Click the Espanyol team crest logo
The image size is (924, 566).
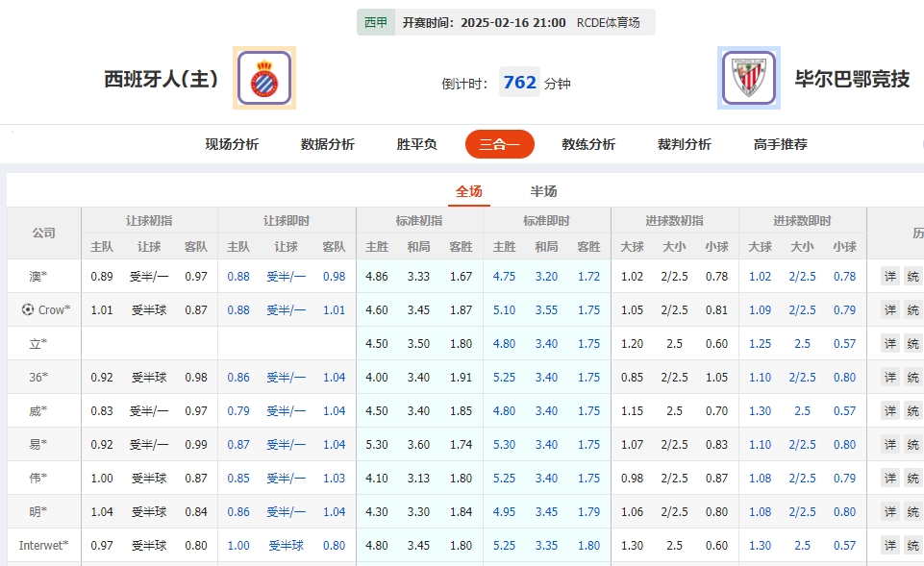pyautogui.click(x=263, y=79)
